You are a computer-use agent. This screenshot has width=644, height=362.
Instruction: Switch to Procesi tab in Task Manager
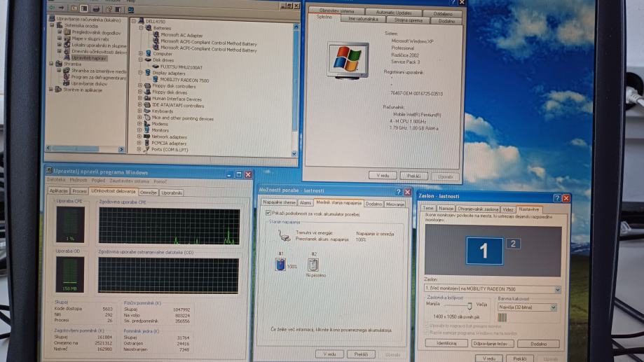pos(79,191)
